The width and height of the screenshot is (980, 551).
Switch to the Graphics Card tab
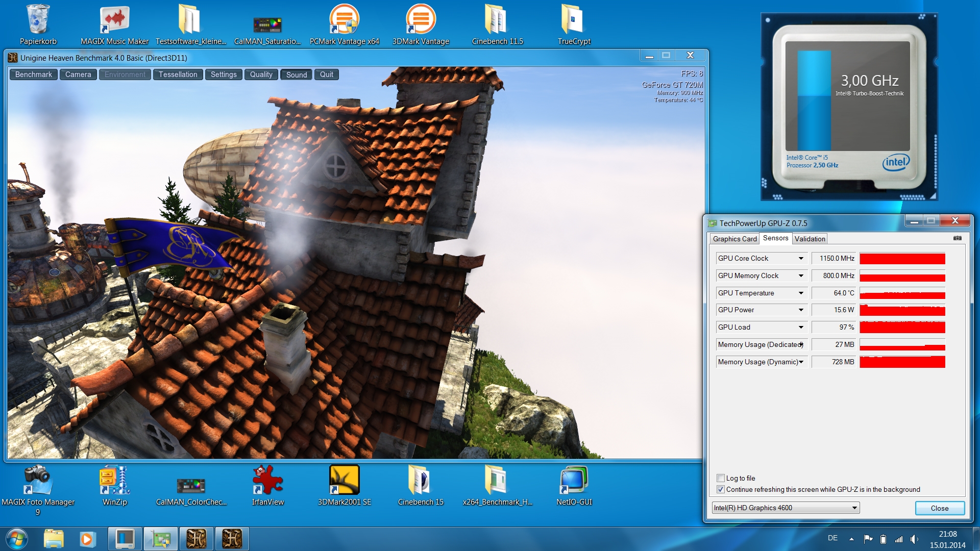[x=734, y=239]
